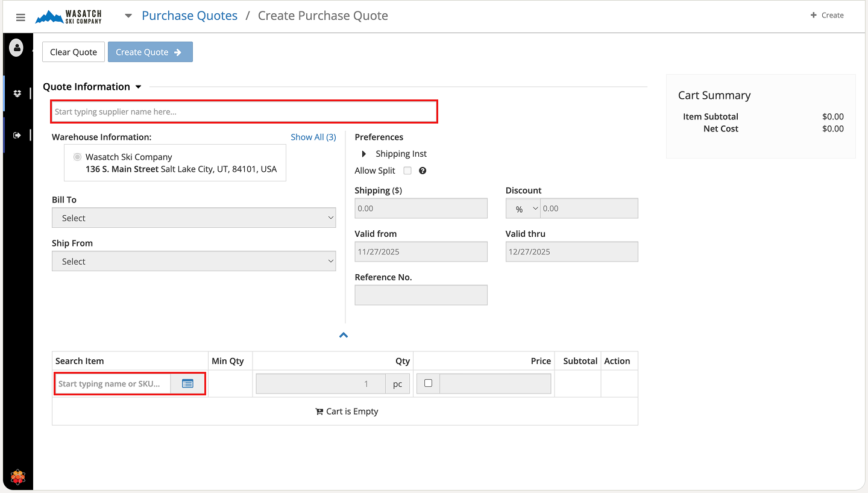Image resolution: width=868 pixels, height=493 pixels.
Task: Expand the Shipping Inst section
Action: (364, 154)
